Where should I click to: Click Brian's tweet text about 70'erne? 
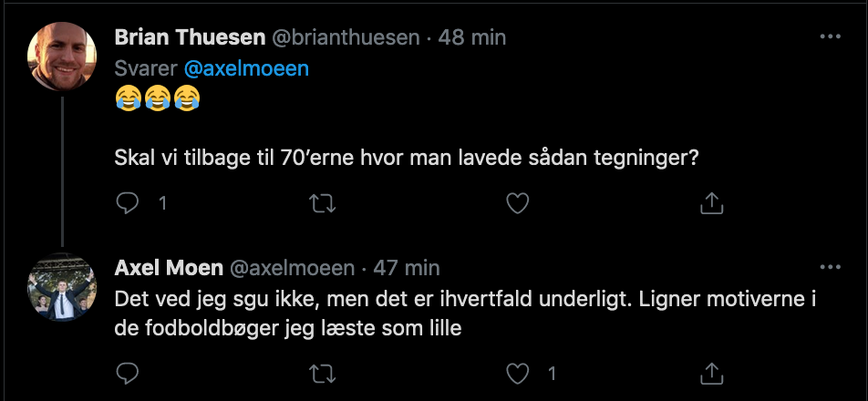(407, 157)
